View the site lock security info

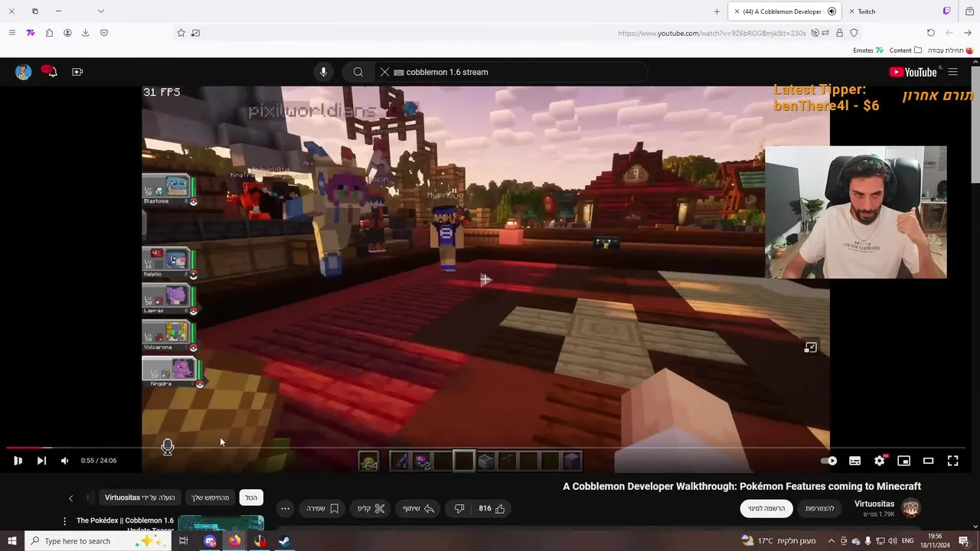pyautogui.click(x=840, y=33)
